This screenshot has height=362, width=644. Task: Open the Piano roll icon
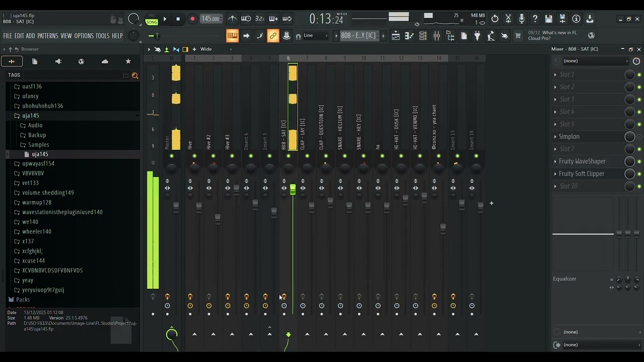[x=410, y=36]
